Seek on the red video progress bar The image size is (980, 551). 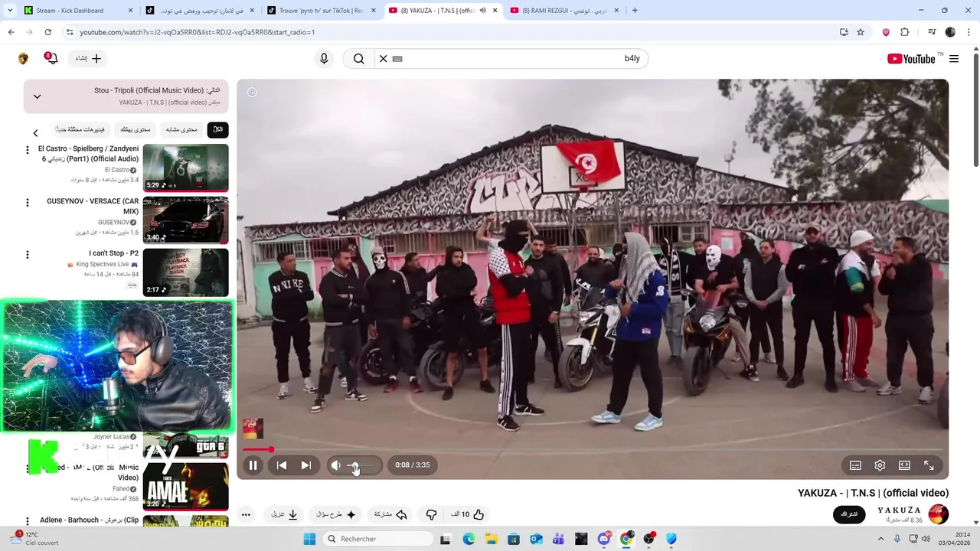pyautogui.click(x=593, y=450)
